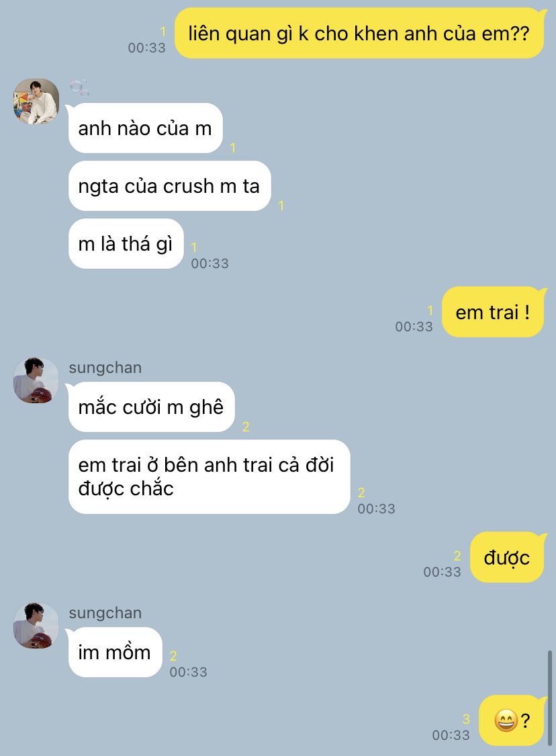556x756 pixels.
Task: Select message 'liên quan gì k cho khen anh của em??'
Action: [359, 34]
